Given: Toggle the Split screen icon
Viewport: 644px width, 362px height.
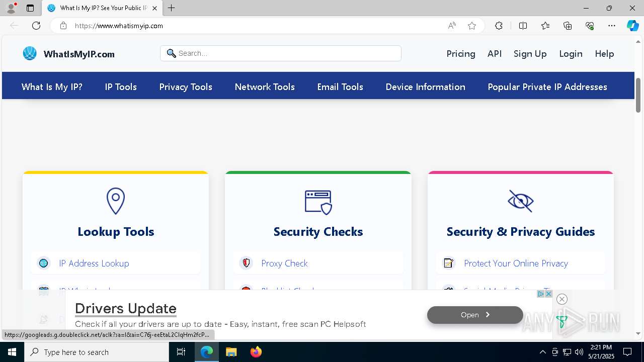Looking at the screenshot, I should pyautogui.click(x=523, y=26).
